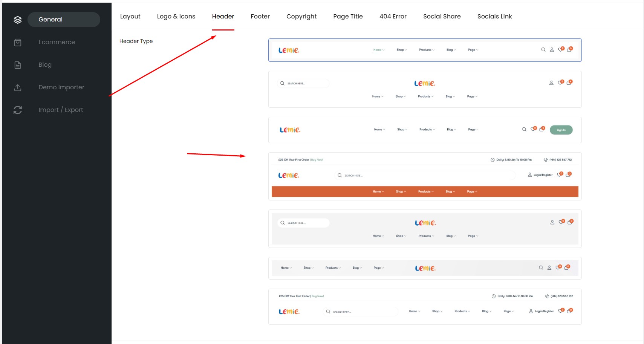Click the Demo Importer upload icon
644x344 pixels.
pyautogui.click(x=18, y=87)
